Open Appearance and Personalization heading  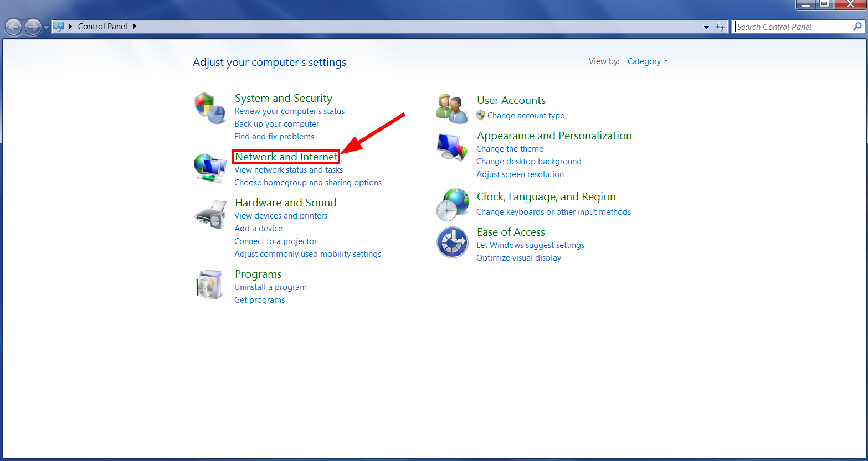554,136
